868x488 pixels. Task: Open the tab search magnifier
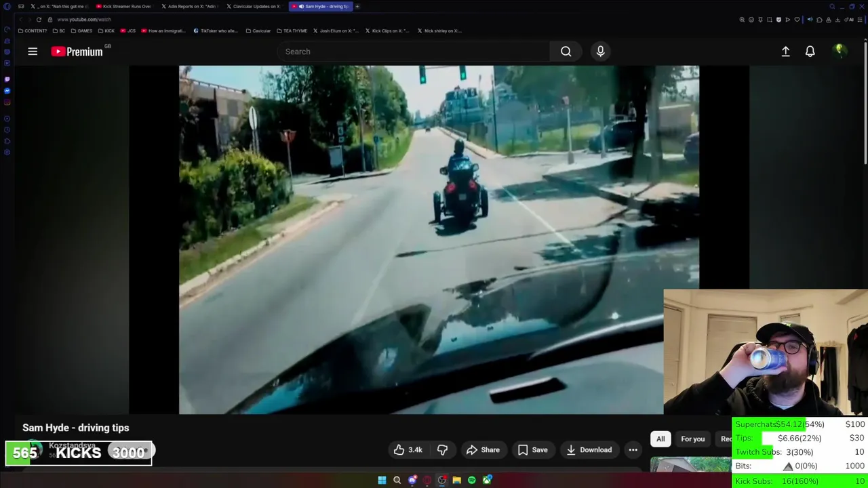click(832, 6)
